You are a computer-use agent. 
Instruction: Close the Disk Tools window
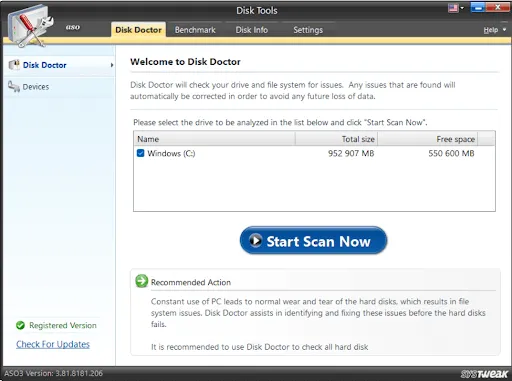(498, 7)
